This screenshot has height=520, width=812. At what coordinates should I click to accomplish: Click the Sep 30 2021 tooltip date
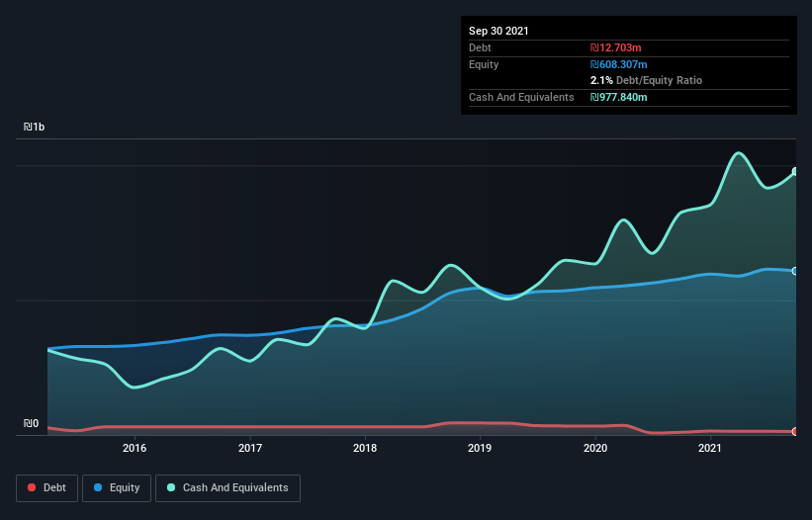click(x=498, y=31)
